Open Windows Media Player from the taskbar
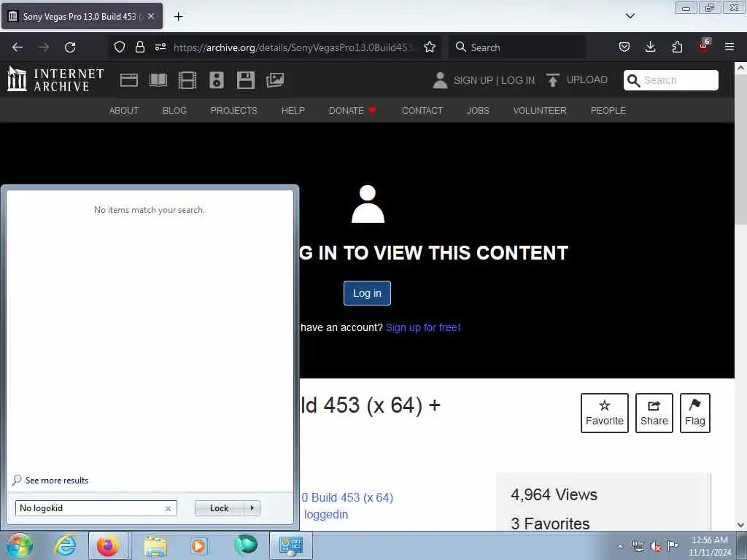This screenshot has height=560, width=747. coord(198,545)
